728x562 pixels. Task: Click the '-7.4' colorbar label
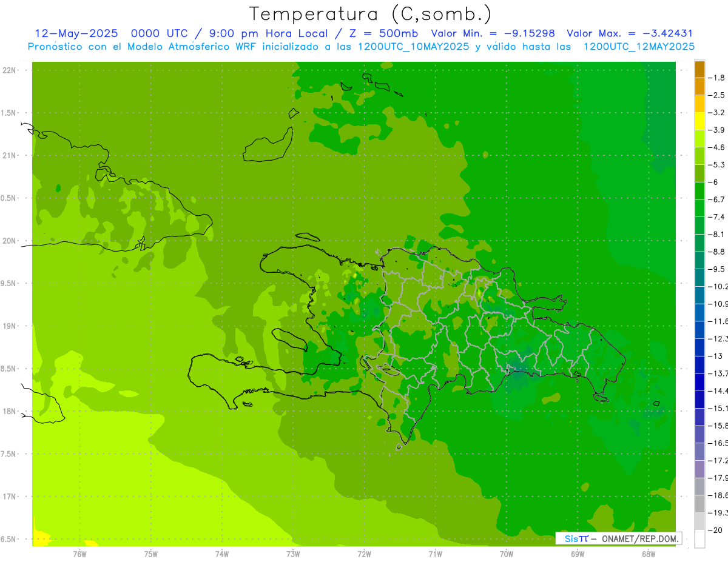pos(717,217)
